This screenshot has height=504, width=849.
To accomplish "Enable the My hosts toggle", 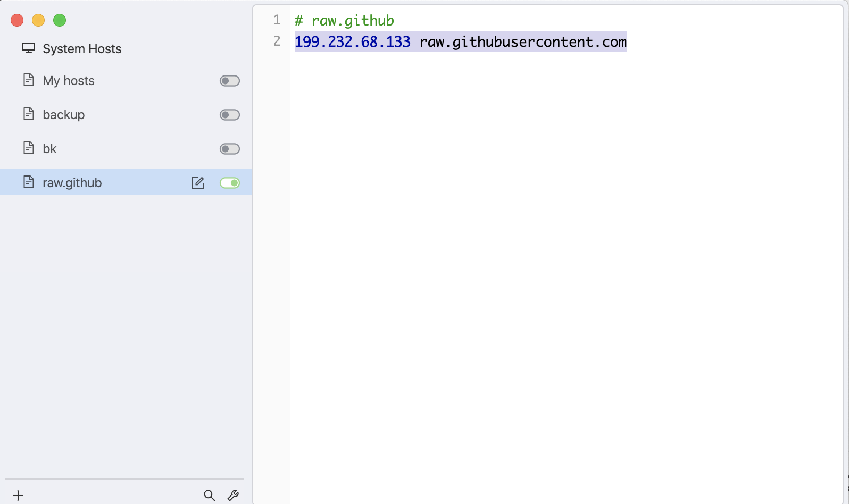I will [230, 81].
